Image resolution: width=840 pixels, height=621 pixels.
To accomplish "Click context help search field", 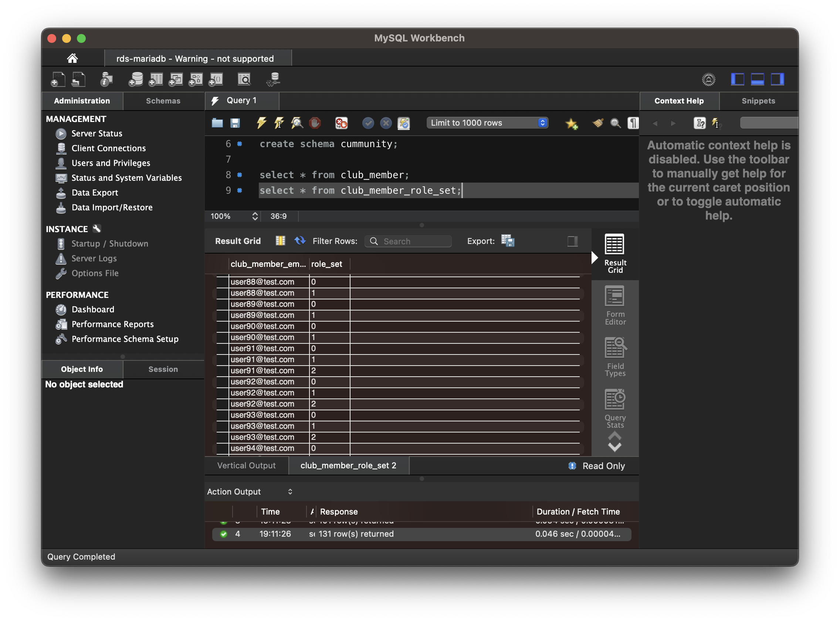I will pos(769,123).
